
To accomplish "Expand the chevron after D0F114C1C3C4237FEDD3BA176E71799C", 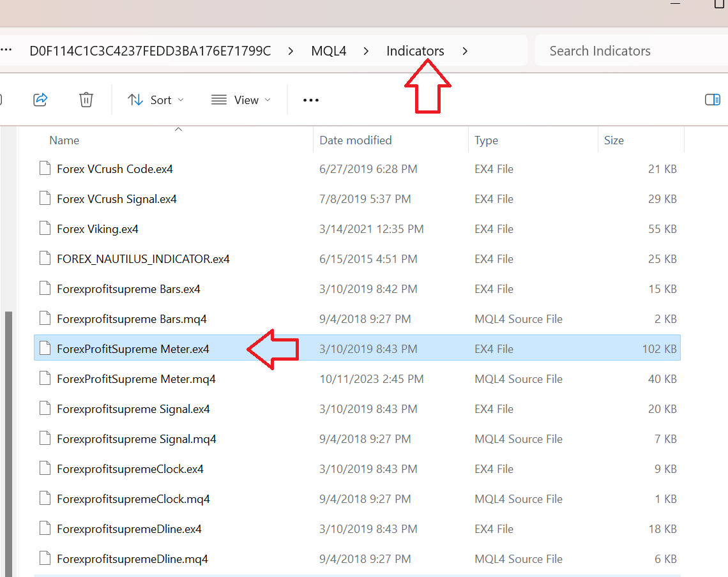I will 291,51.
